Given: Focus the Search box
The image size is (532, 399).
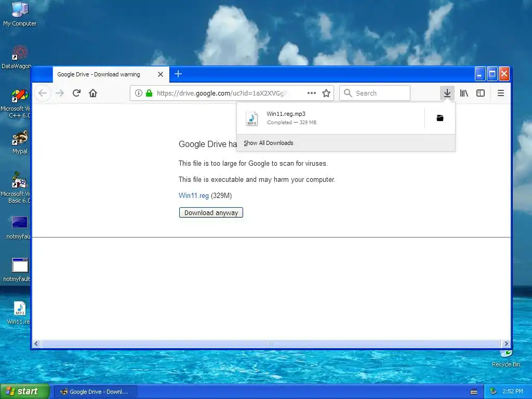Looking at the screenshot, I should point(375,93).
